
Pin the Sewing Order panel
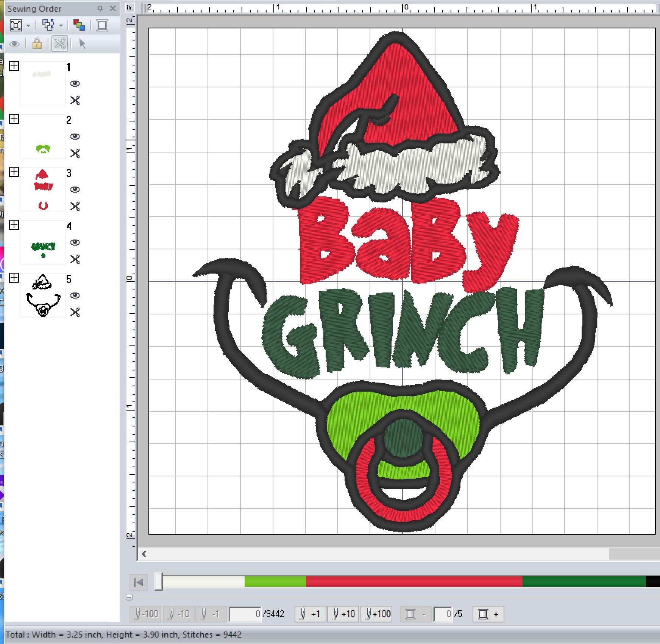(x=100, y=8)
